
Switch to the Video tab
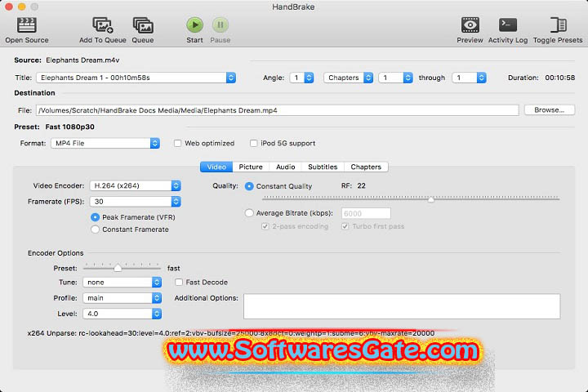coord(216,167)
